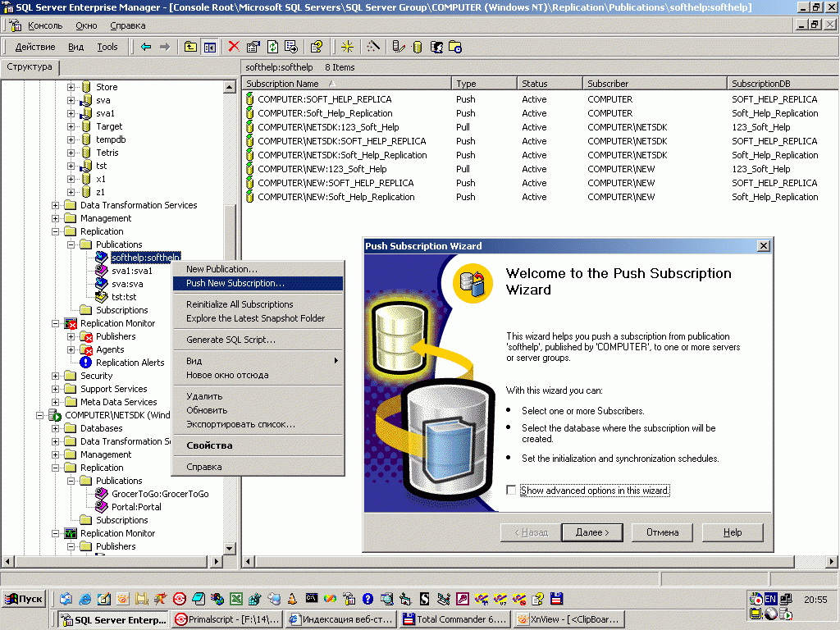Select Generate SQL Script from the context menu
This screenshot has width=840, height=630.
[258, 340]
